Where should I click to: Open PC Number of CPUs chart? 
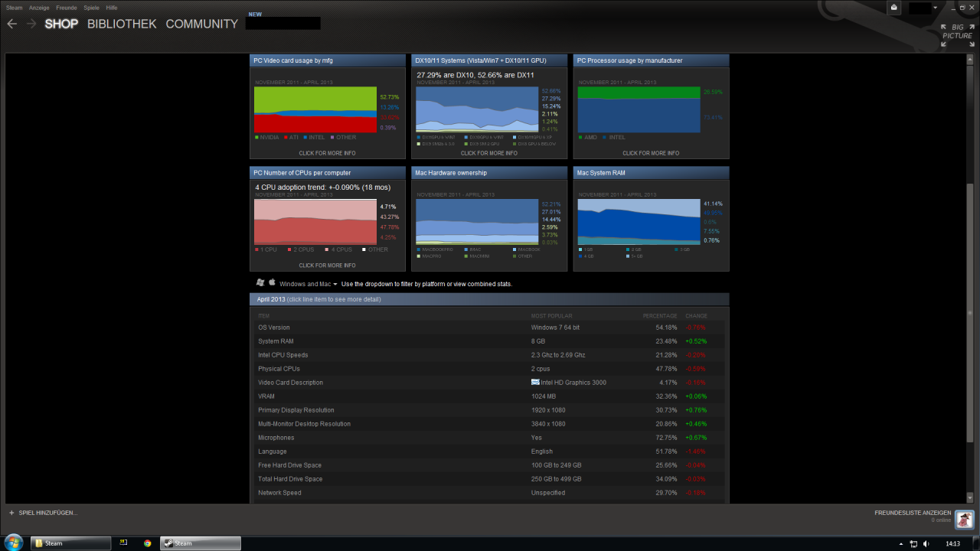pyautogui.click(x=328, y=219)
